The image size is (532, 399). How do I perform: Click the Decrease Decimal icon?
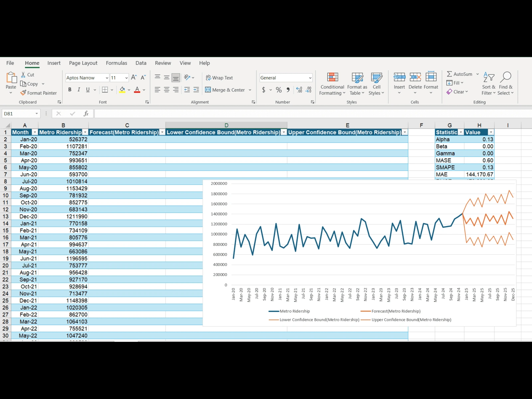click(x=309, y=90)
